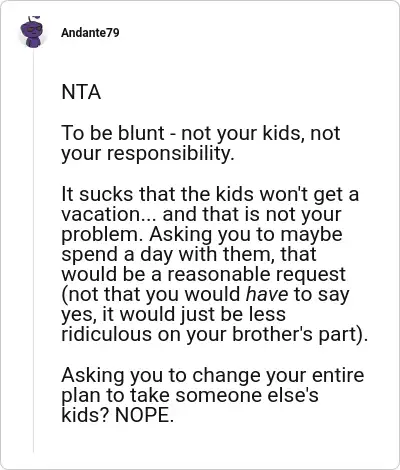Click the line "problem. Asking you to maybe"
The height and width of the screenshot is (470, 400).
point(202,235)
